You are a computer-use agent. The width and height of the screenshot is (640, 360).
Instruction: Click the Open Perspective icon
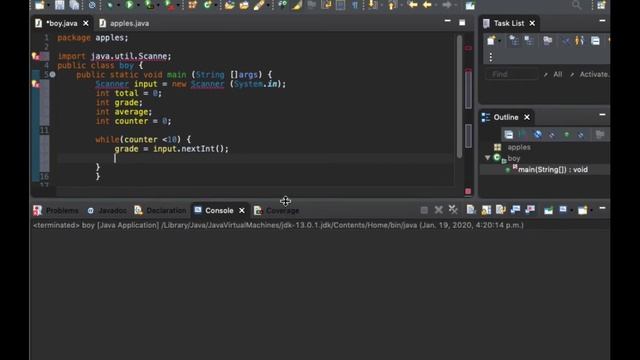pyautogui.click(x=602, y=5)
